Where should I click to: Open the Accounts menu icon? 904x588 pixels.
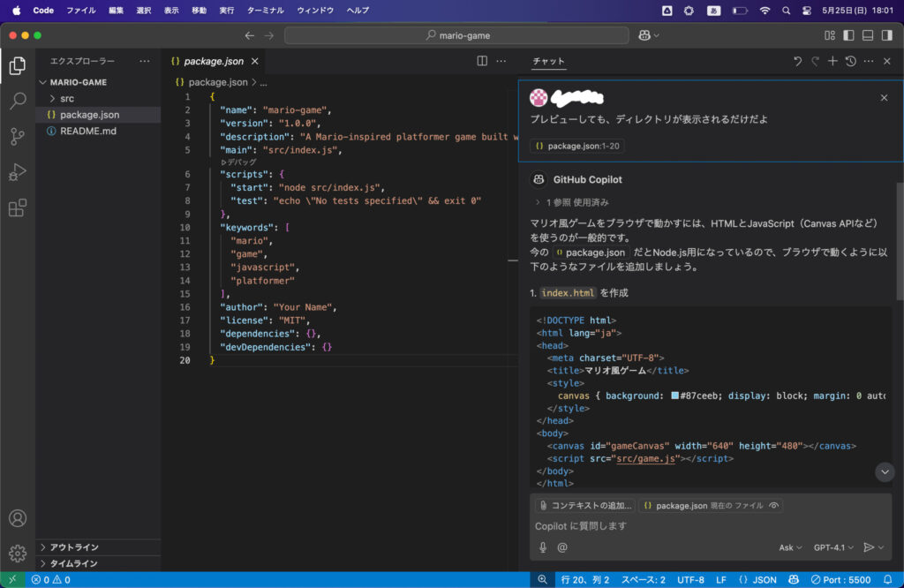point(18,518)
